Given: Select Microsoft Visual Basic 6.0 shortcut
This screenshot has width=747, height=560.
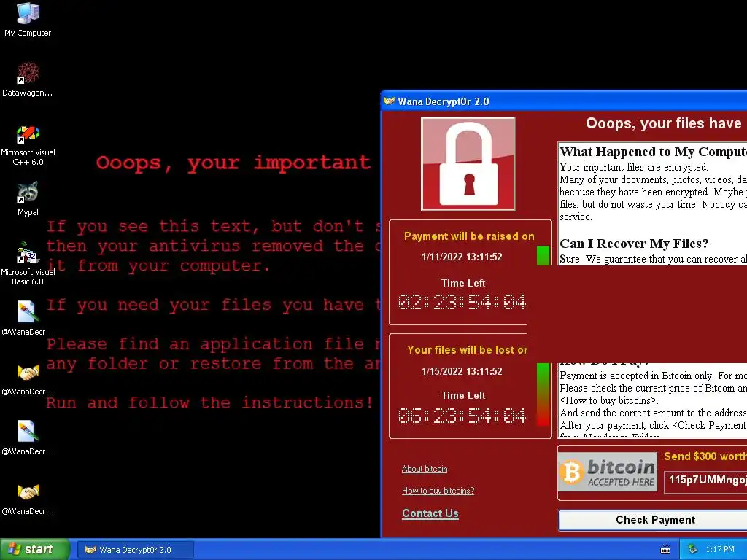Looking at the screenshot, I should pyautogui.click(x=28, y=264).
